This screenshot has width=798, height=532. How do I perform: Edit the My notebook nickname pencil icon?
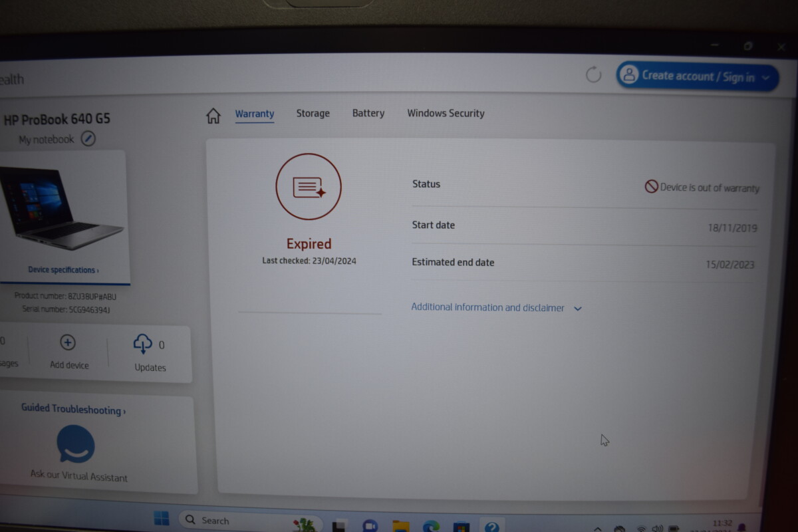[x=88, y=139]
